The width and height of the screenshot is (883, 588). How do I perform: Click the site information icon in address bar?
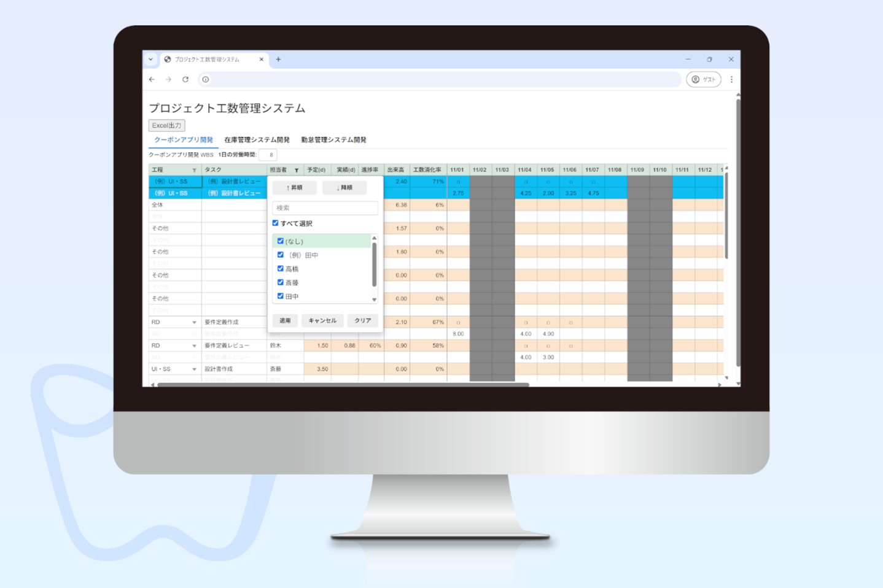coord(206,79)
